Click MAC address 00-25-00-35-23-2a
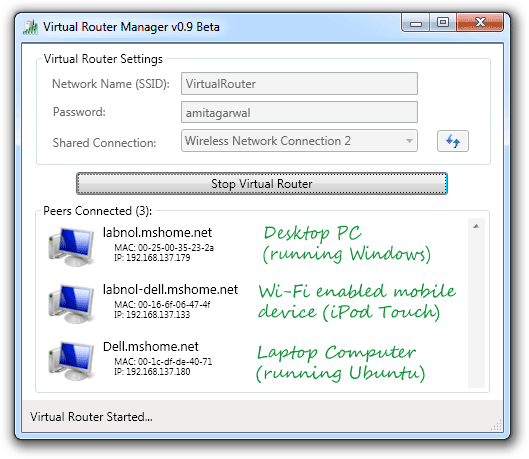The height and width of the screenshot is (459, 529). coord(164,248)
